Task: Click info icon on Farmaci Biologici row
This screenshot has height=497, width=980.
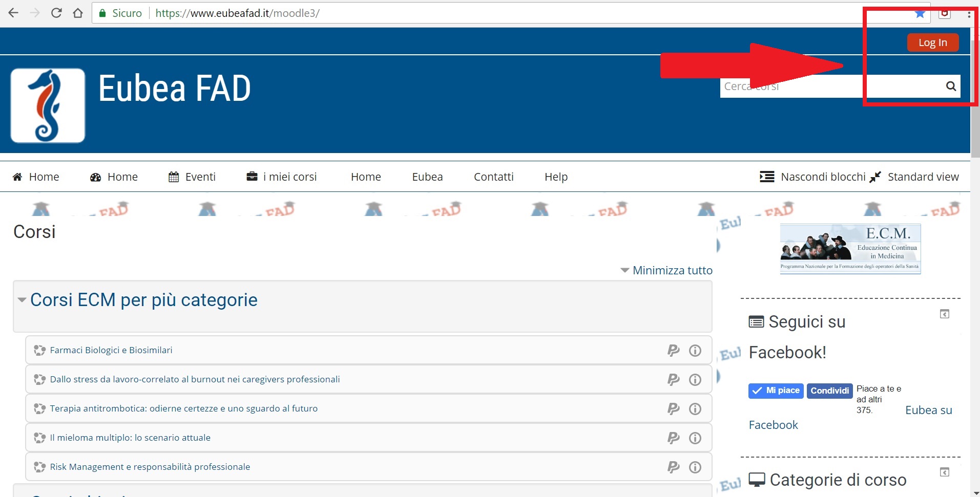Action: (x=695, y=351)
